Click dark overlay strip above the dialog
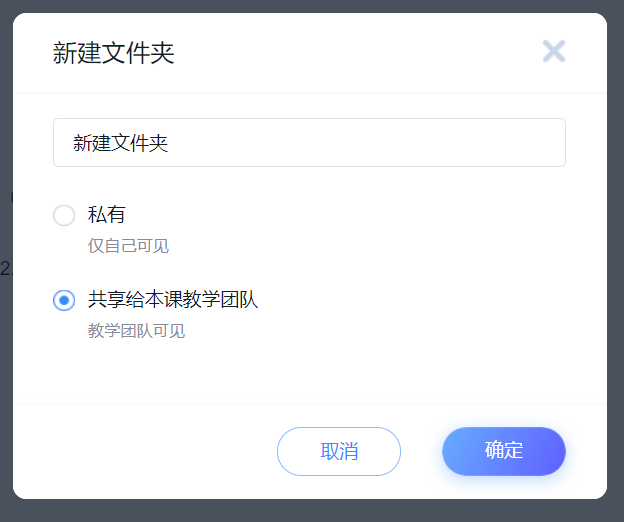Screen dimensions: 624x522 [x=300, y=5]
